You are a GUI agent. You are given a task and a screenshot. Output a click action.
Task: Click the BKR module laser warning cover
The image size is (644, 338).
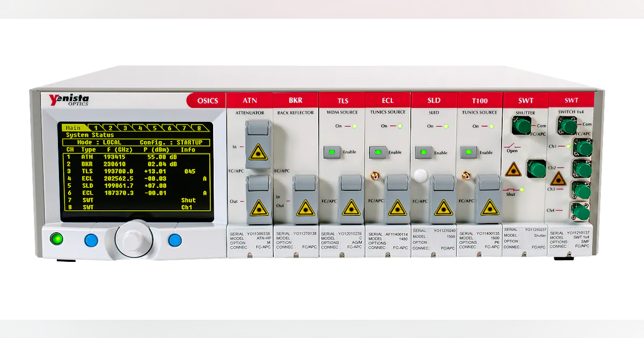pos(305,200)
